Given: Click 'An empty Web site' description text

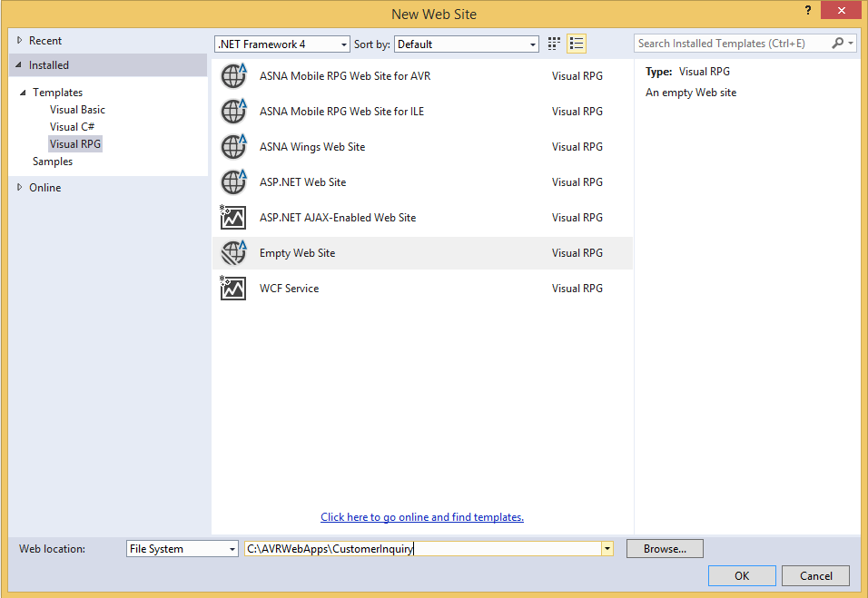Looking at the screenshot, I should (x=691, y=93).
